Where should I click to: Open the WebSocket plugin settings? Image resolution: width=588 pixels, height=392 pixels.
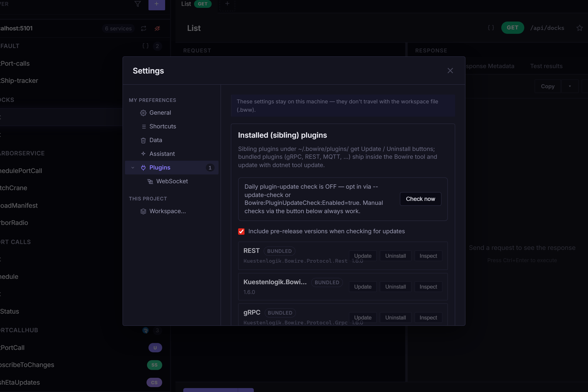point(171,181)
